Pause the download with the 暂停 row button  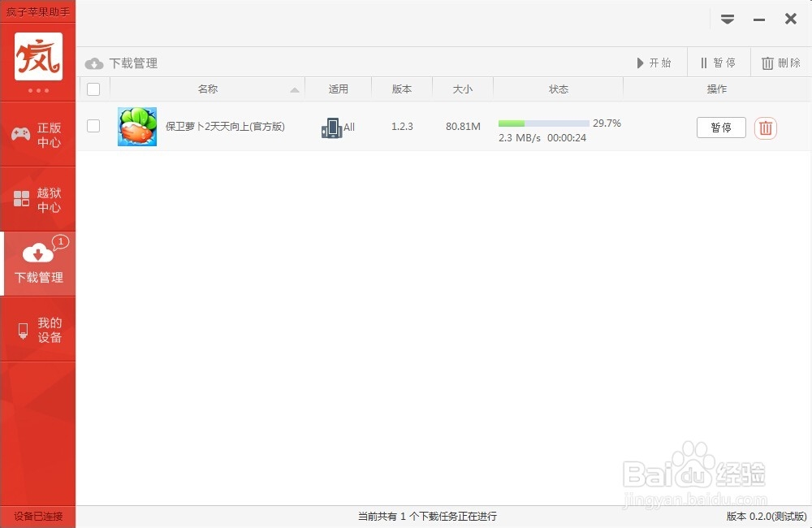720,128
